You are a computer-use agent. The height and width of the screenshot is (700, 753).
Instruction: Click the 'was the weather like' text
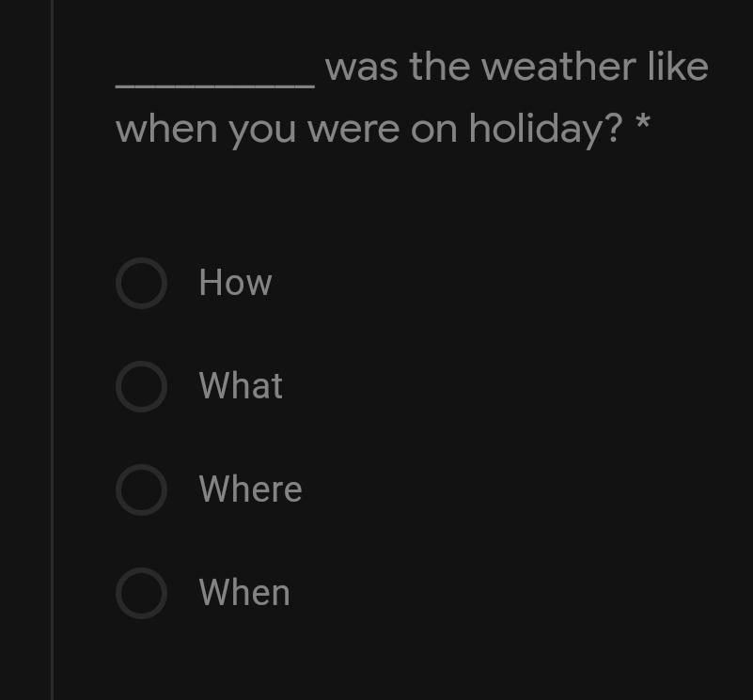[x=517, y=67]
